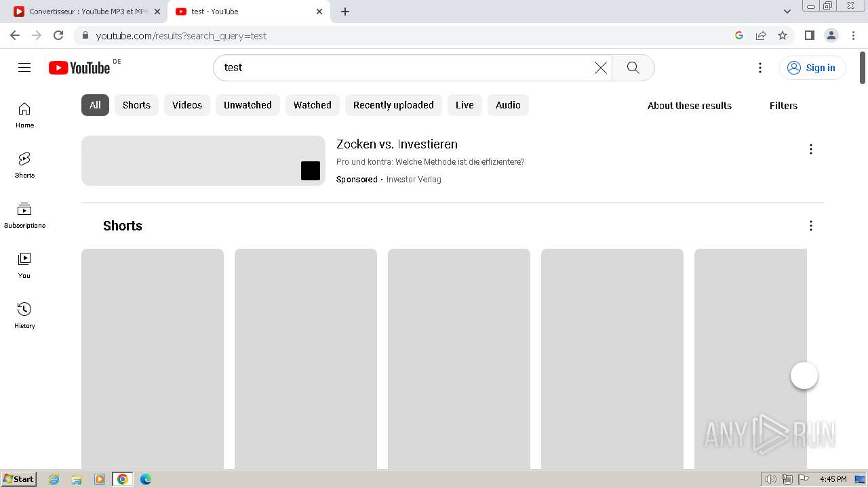Click the Sign in button
868x488 pixels.
point(812,67)
